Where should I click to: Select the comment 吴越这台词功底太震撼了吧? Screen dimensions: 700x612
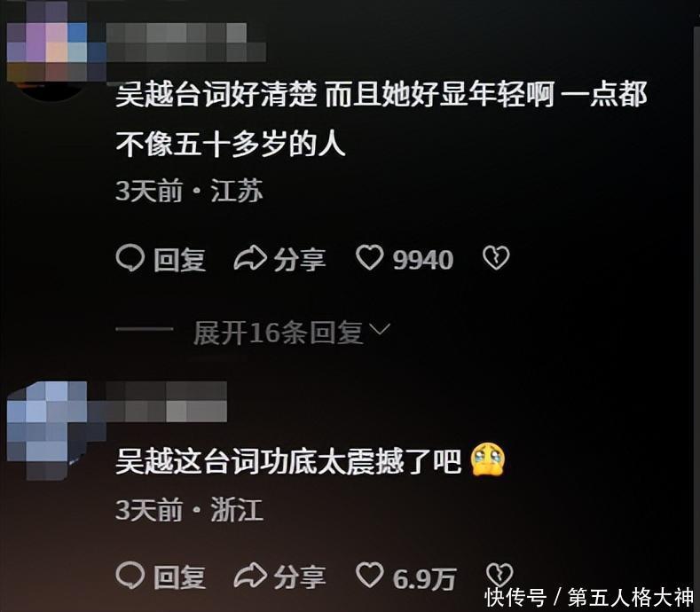pyautogui.click(x=288, y=460)
